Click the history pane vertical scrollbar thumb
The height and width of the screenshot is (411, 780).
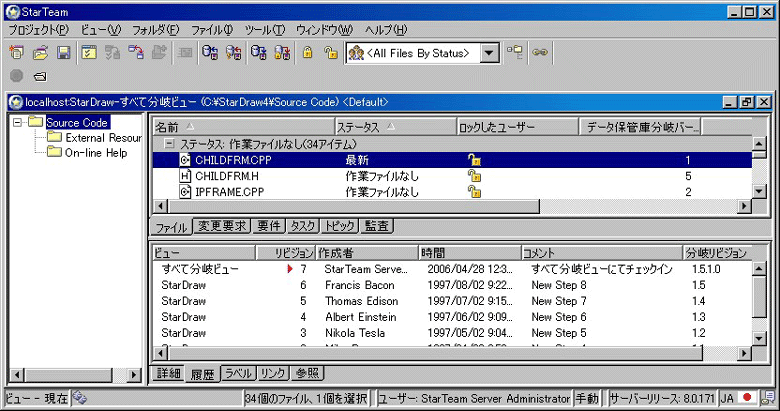pyautogui.click(x=759, y=297)
